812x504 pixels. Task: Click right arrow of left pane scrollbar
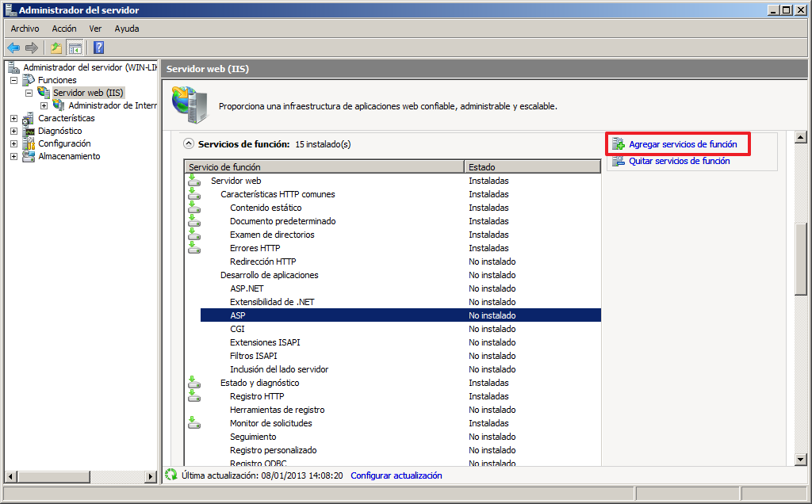pyautogui.click(x=151, y=476)
